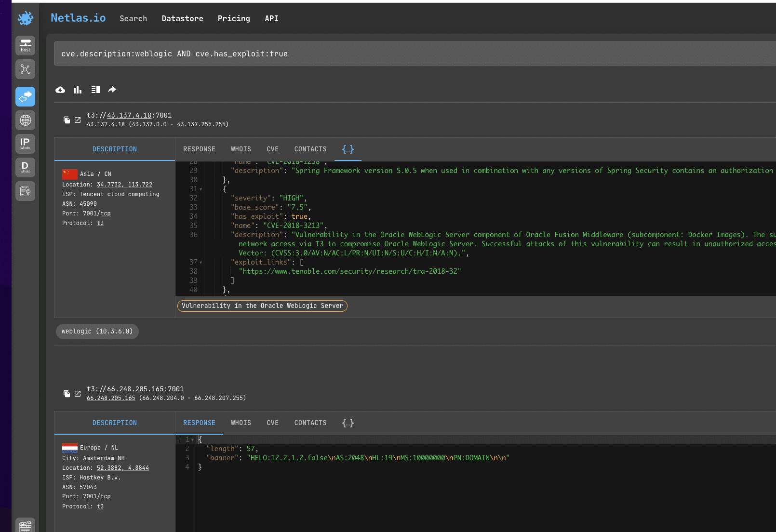
Task: Open the JSON braces tab for 66.248.205.165
Action: (x=348, y=423)
